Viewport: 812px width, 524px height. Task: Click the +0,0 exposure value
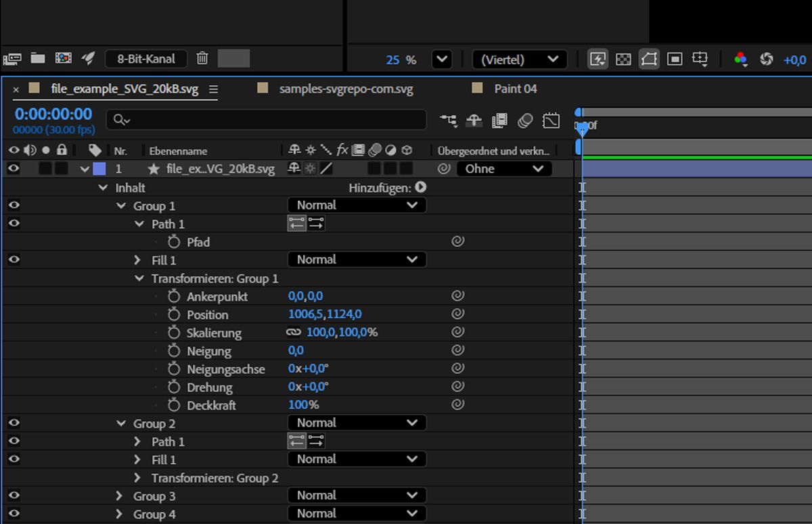click(794, 60)
